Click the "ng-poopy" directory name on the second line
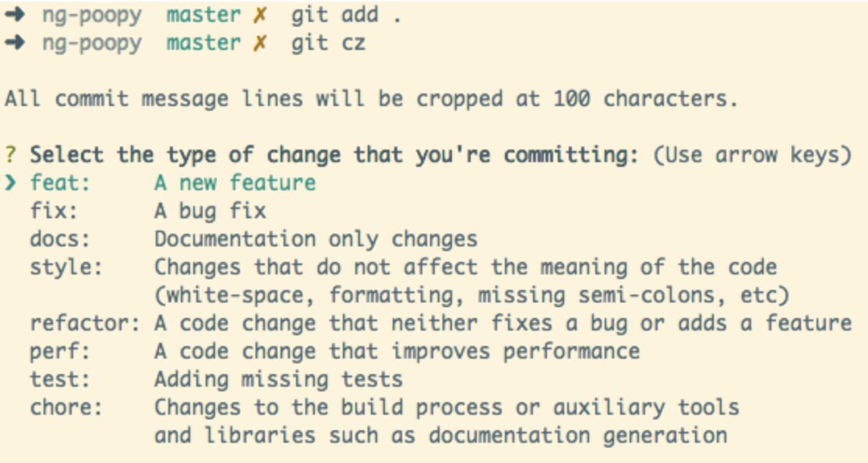This screenshot has width=868, height=463. [x=92, y=44]
